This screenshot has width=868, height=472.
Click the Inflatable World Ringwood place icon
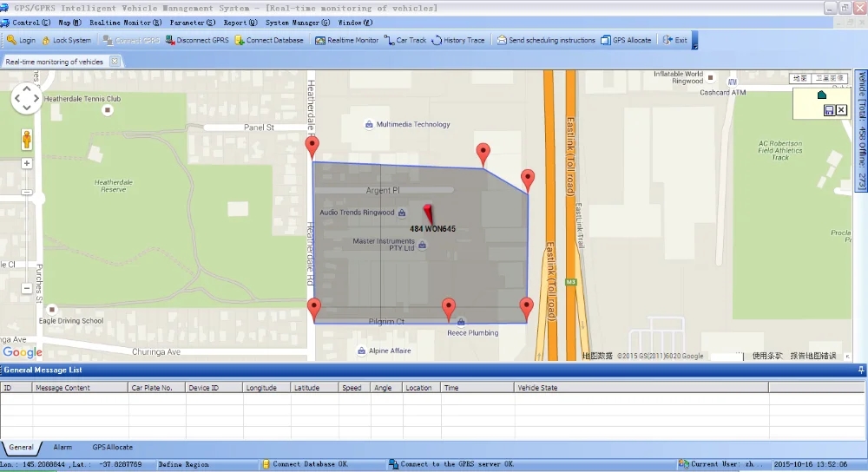click(x=711, y=78)
